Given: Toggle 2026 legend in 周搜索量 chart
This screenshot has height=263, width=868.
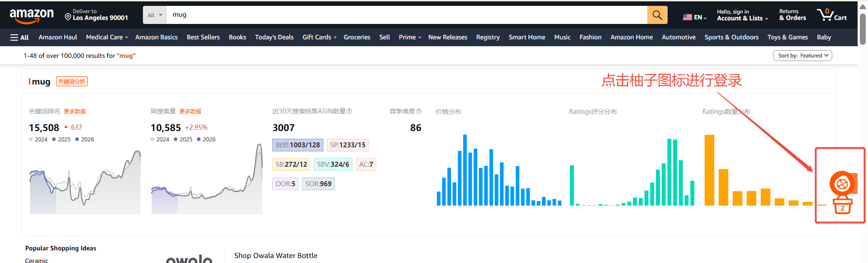Looking at the screenshot, I should click(206, 139).
